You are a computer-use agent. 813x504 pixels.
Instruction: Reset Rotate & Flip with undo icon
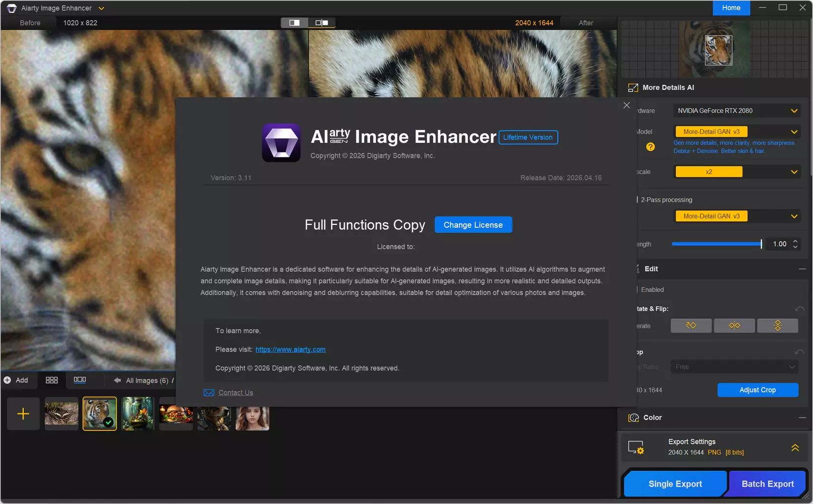click(x=799, y=309)
